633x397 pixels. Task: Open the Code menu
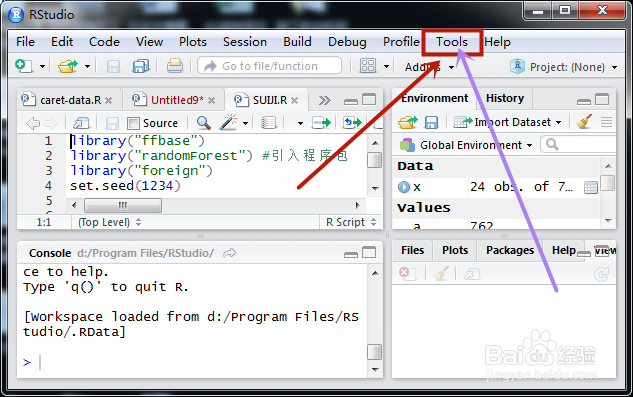point(104,42)
